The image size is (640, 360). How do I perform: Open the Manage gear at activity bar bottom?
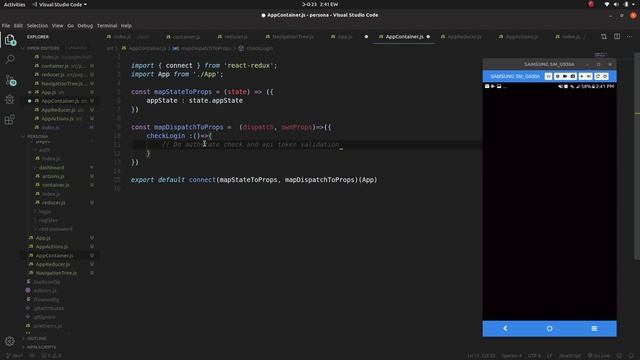(10, 341)
